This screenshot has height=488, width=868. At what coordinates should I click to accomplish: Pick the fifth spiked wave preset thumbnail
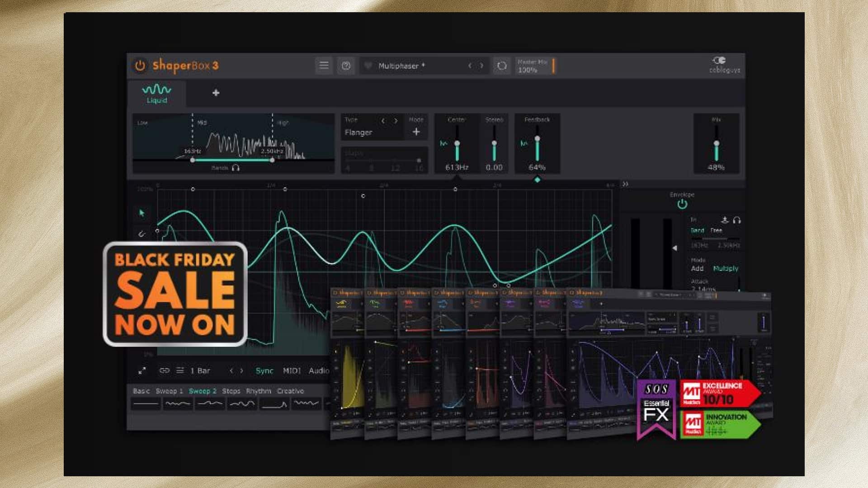[x=274, y=404]
